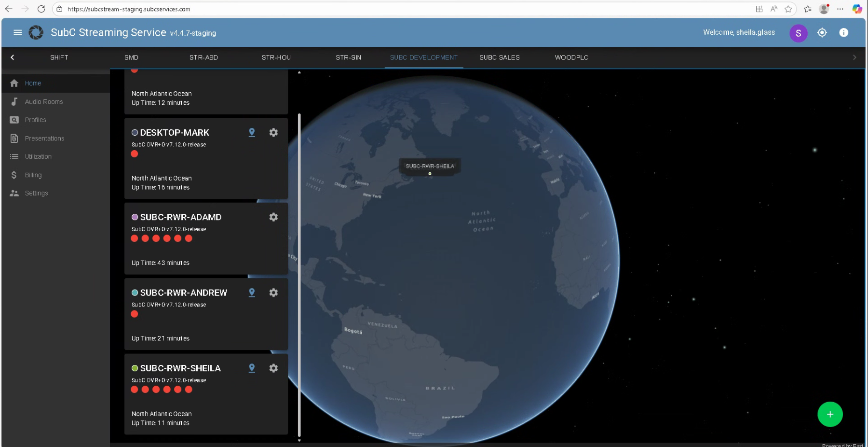The height and width of the screenshot is (447, 868).
Task: Open the hamburger navigation menu
Action: tap(18, 32)
